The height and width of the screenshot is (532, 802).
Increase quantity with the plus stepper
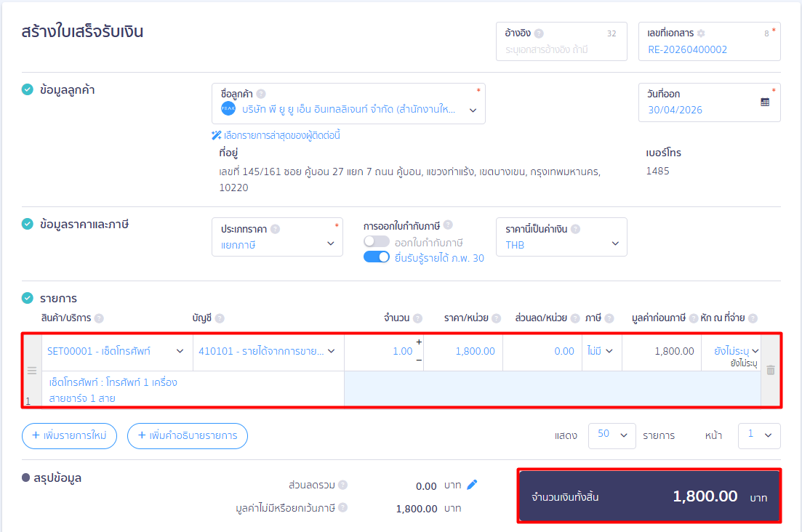click(x=418, y=342)
